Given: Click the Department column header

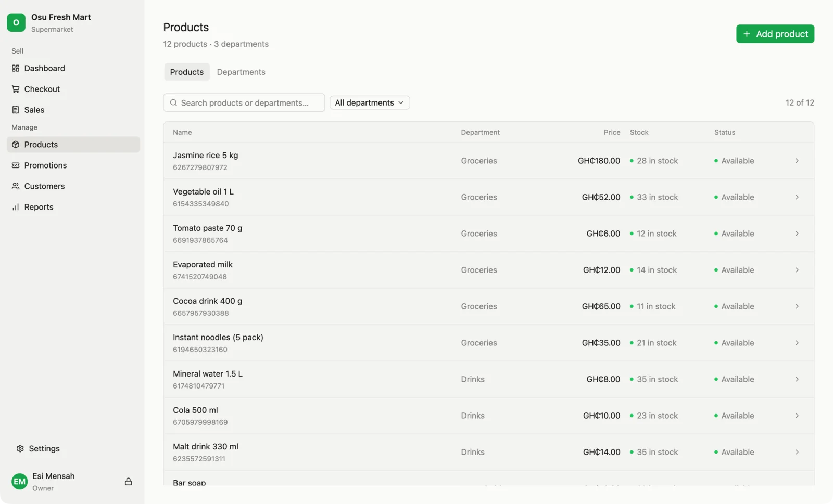Looking at the screenshot, I should coord(480,132).
